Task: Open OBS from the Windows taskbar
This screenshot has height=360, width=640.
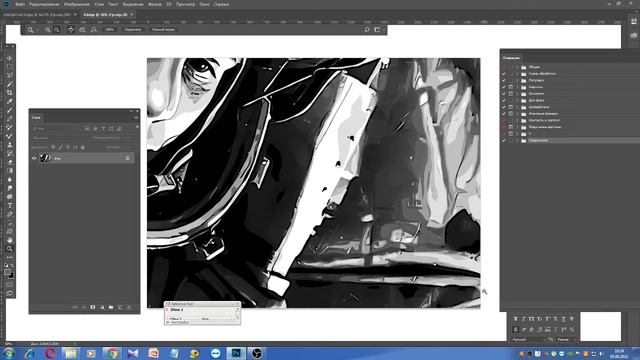Action: pos(257,353)
